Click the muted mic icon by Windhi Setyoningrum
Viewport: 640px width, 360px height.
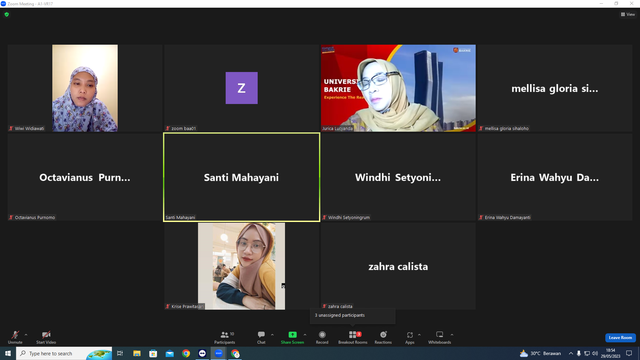click(324, 218)
